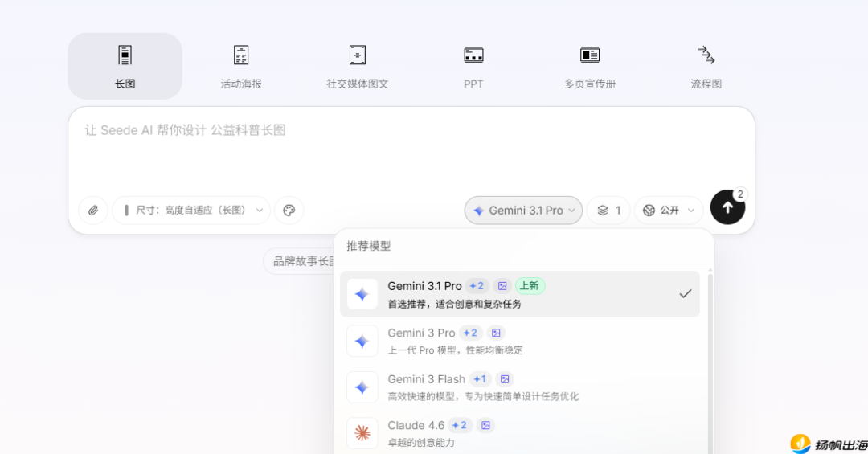Click the image icon beside Gemini 3 Pro

pyautogui.click(x=496, y=333)
